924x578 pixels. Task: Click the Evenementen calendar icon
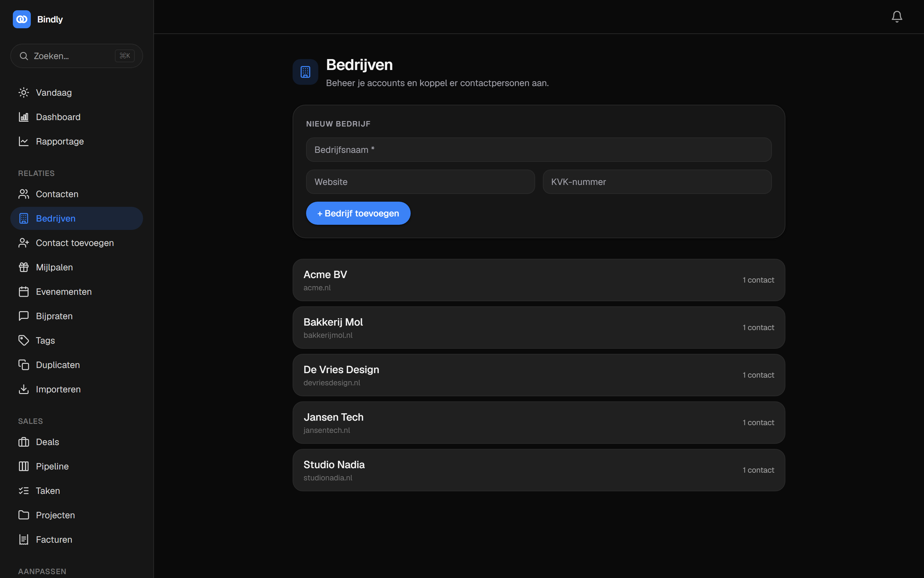pos(24,292)
